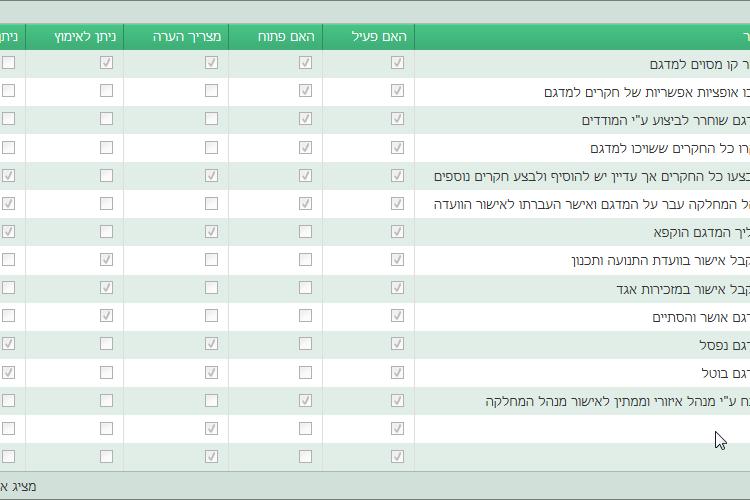Viewport: 750px width, 500px height.
Task: Toggle 'האם פעיל' checkbox for 'דגם בוטל' row
Action: [x=397, y=372]
